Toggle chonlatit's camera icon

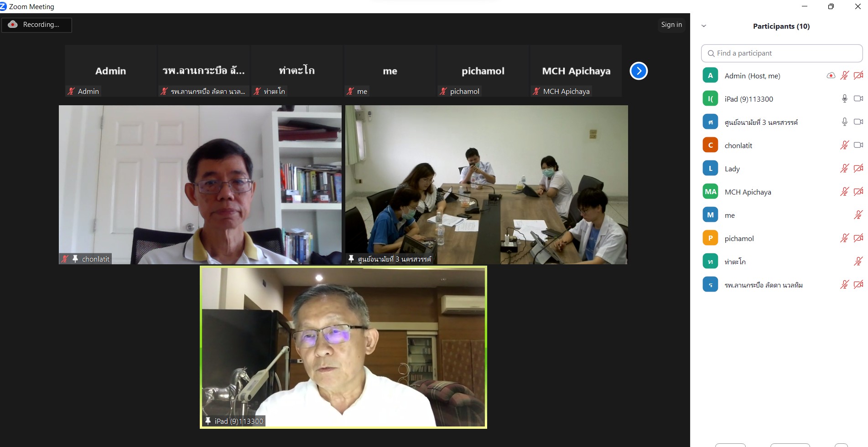858,145
